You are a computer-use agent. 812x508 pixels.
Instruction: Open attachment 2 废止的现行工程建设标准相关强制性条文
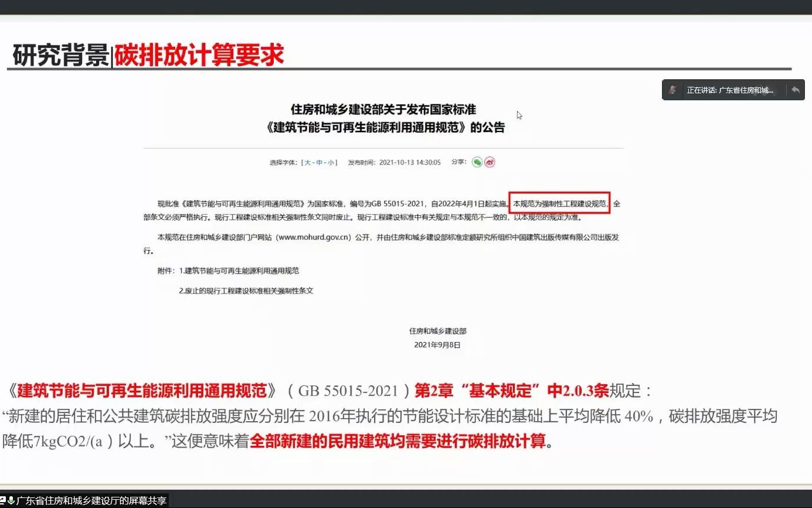[x=246, y=290]
